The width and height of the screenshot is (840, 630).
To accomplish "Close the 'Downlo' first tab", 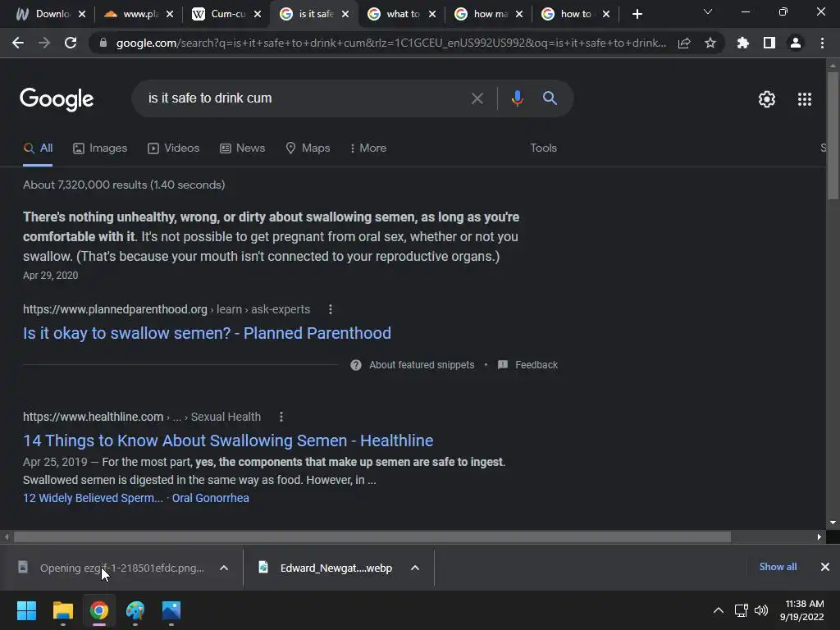I will tap(82, 15).
